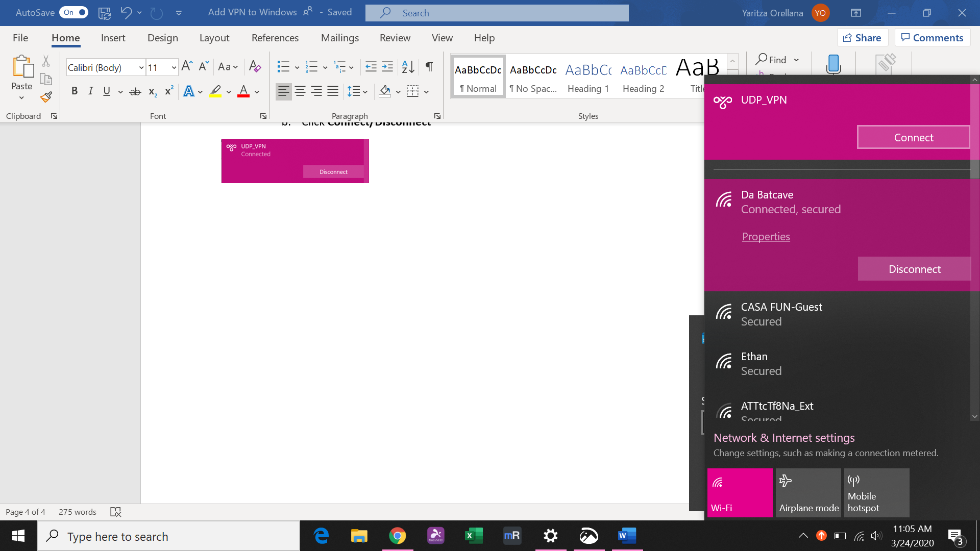Click the Strikethrough icon

pos(135,92)
